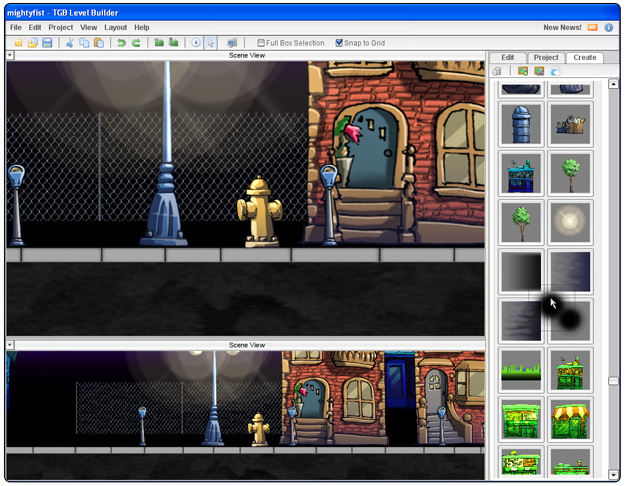Viewport: 625px width, 486px height.
Task: Click the asset list scrollbar down arrow
Action: [613, 474]
